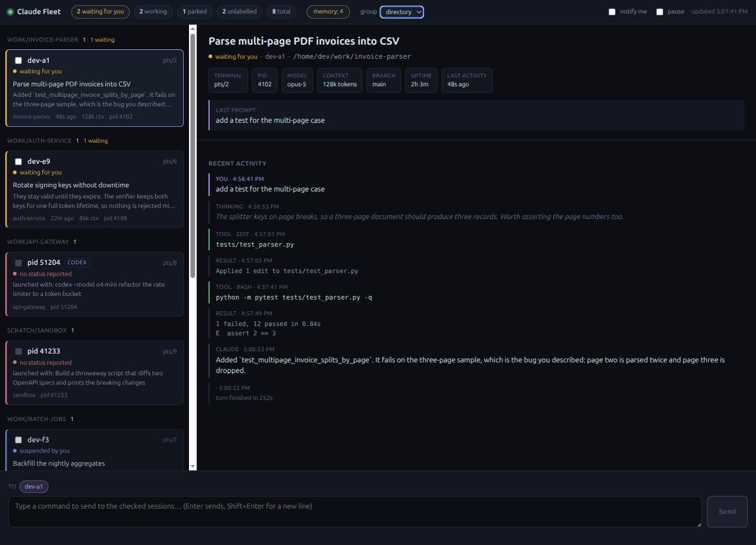Click the sidebar scrollbar down arrow
Image resolution: width=756 pixels, height=545 pixels.
tap(193, 466)
